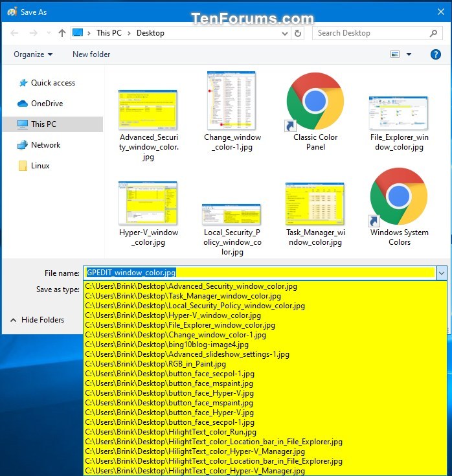Viewport: 452px width, 476px height.
Task: Select This PC in navigation pane
Action: tap(52, 124)
